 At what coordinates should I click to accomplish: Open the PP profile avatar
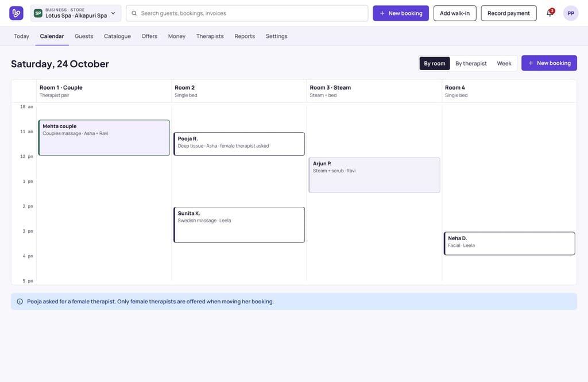[570, 13]
